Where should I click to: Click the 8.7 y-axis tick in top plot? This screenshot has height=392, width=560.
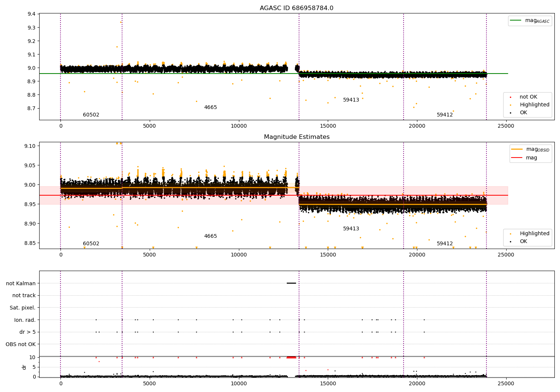tap(32, 108)
